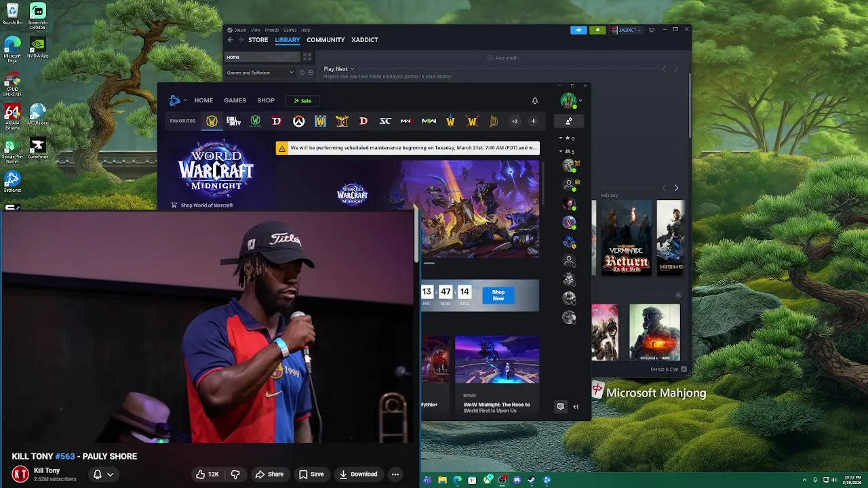868x488 pixels.
Task: Save the video to playlist
Action: coord(311,474)
